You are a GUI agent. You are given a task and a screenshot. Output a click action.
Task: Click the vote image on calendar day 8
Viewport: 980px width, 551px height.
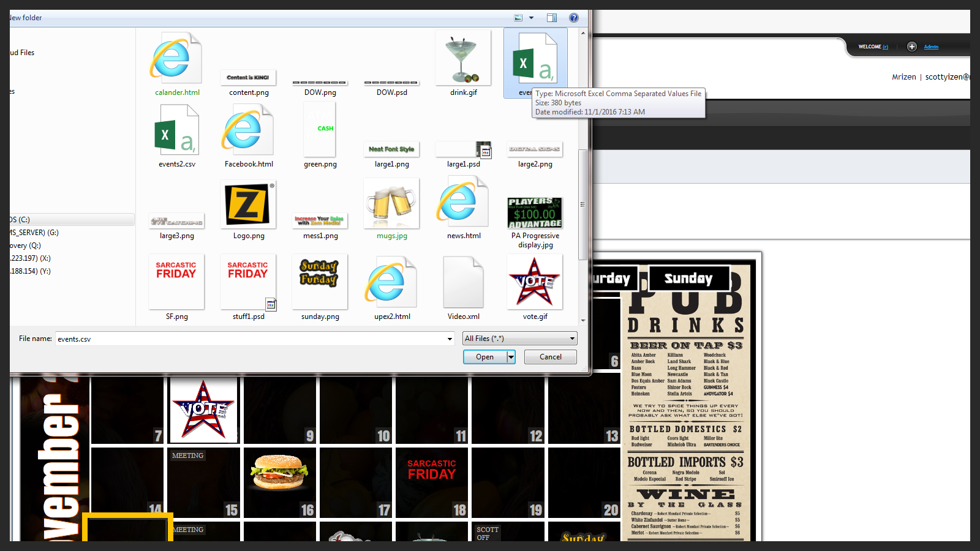(203, 411)
